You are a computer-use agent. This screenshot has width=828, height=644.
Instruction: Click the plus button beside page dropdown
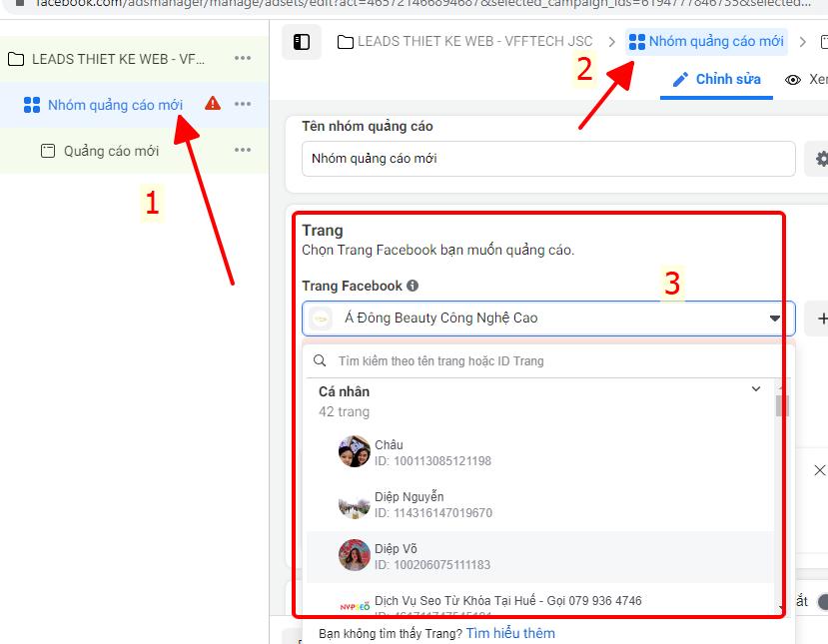819,319
